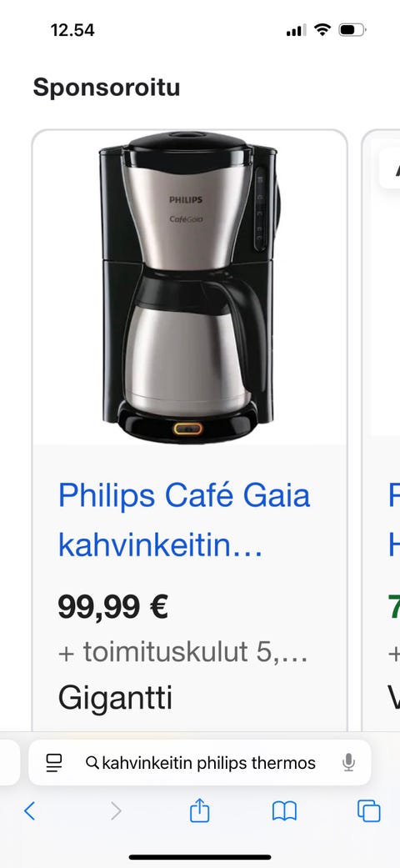The height and width of the screenshot is (868, 400).
Task: Tap the toimituskulut shipping cost text
Action: click(x=182, y=652)
